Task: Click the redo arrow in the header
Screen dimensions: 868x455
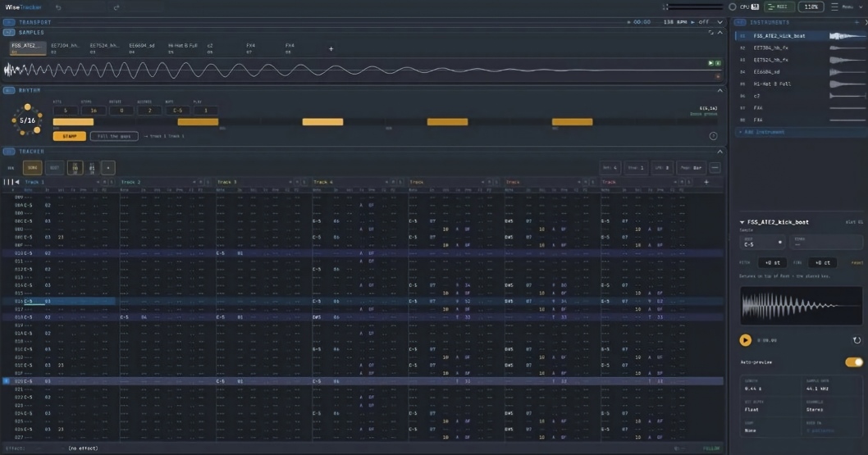Action: tap(116, 7)
